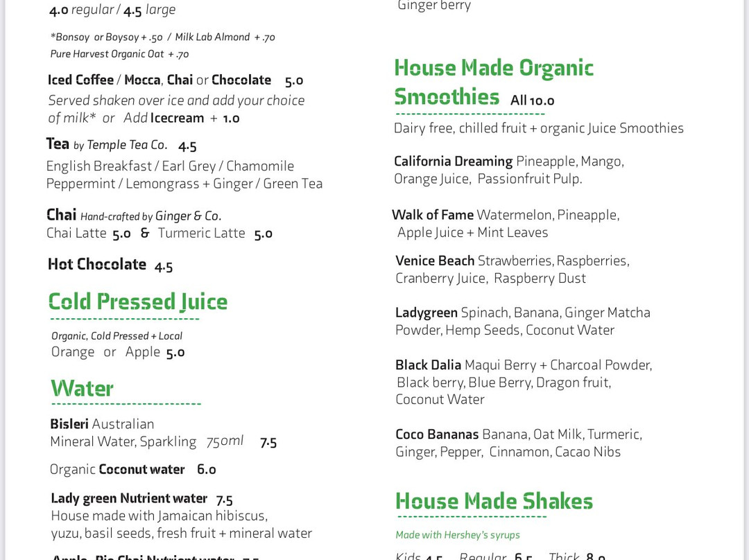
Task: Select the green Water section heading
Action: (x=82, y=388)
